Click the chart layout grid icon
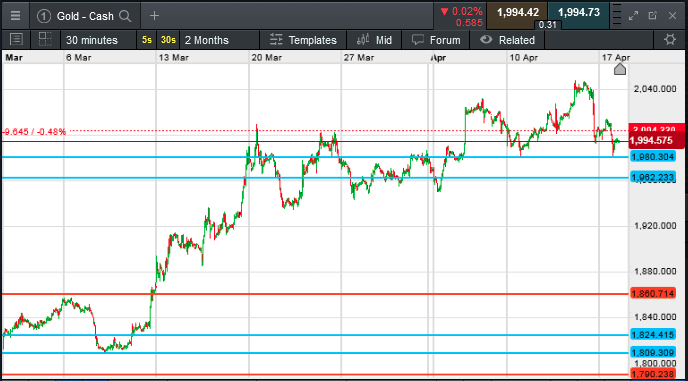This screenshot has height=381, width=688. click(45, 40)
